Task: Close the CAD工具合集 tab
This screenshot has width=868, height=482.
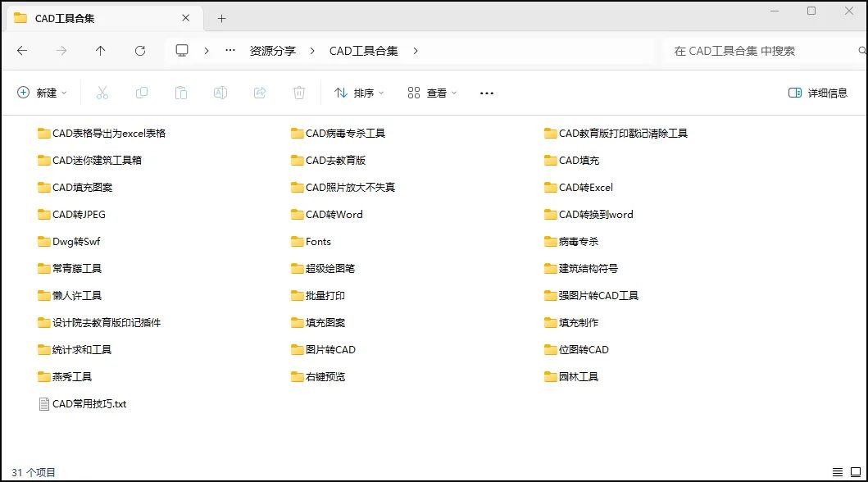Action: 186,18
